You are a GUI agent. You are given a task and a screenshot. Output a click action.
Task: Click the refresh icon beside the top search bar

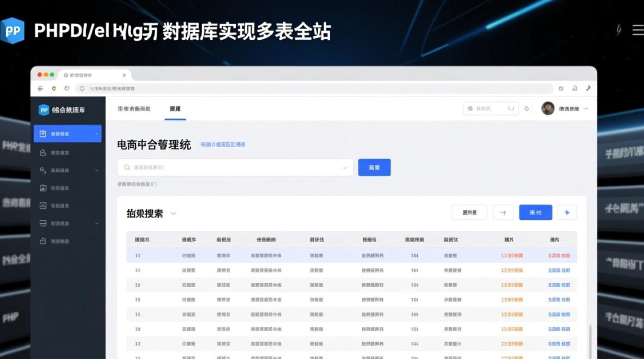point(526,109)
